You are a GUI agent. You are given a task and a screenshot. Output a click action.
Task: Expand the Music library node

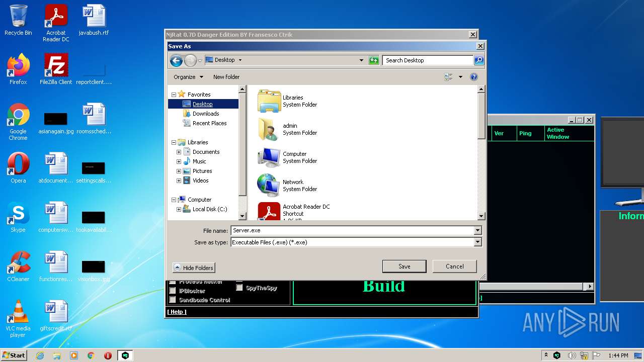point(179,161)
